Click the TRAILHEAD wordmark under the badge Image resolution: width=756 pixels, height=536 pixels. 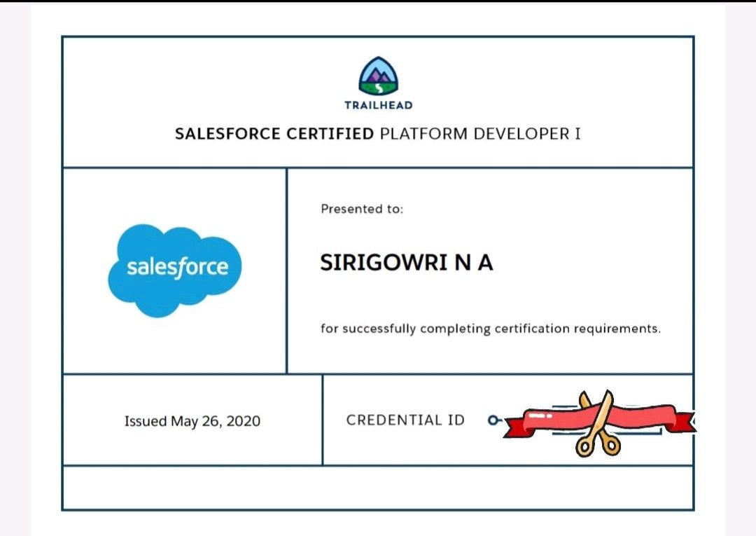379,105
